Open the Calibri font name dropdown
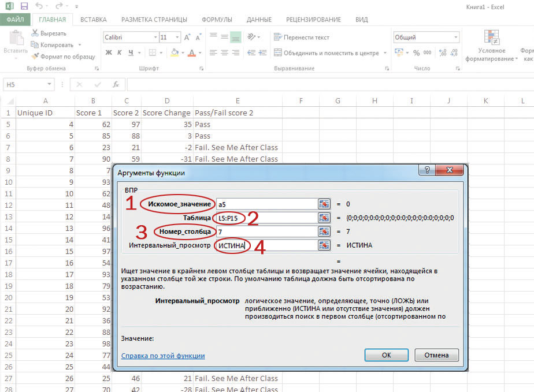 tap(155, 38)
